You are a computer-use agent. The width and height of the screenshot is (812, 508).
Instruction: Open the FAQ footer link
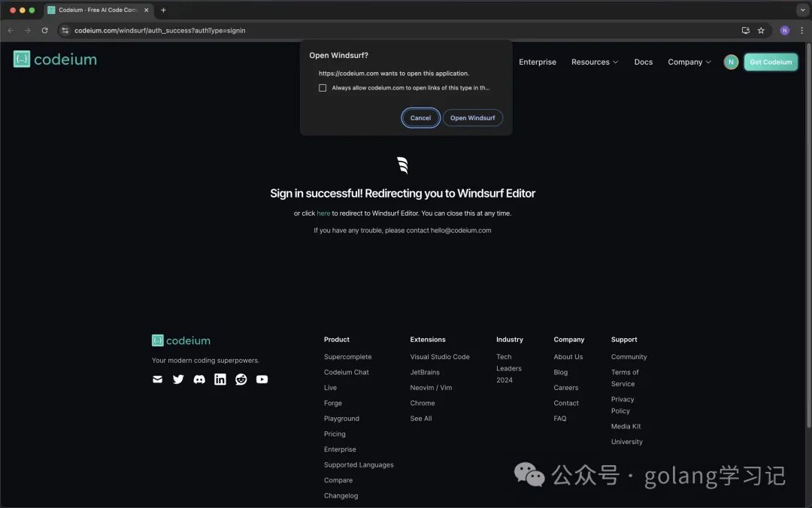[x=560, y=419]
